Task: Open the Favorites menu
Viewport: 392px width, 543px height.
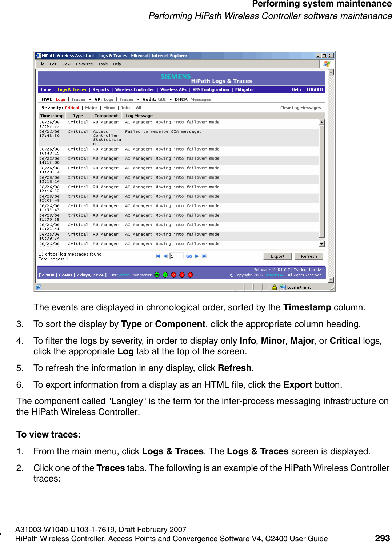Action: 84,64
